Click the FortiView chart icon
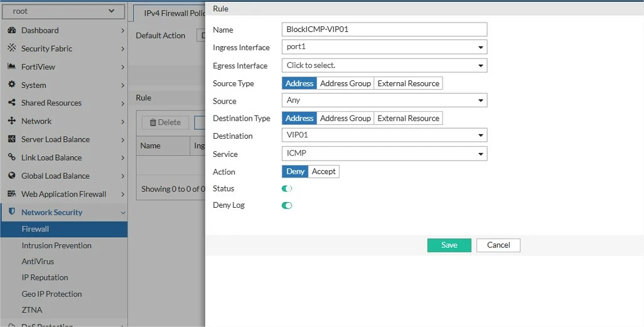 12,67
